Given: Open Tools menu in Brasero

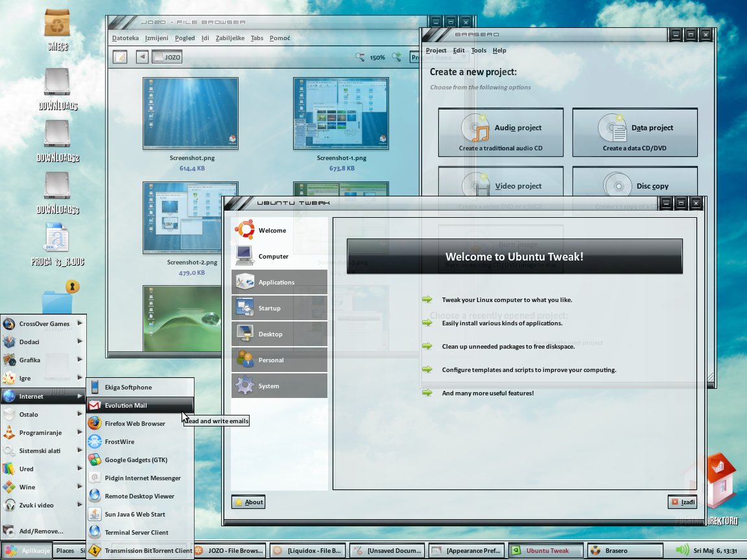Looking at the screenshot, I should 479,50.
